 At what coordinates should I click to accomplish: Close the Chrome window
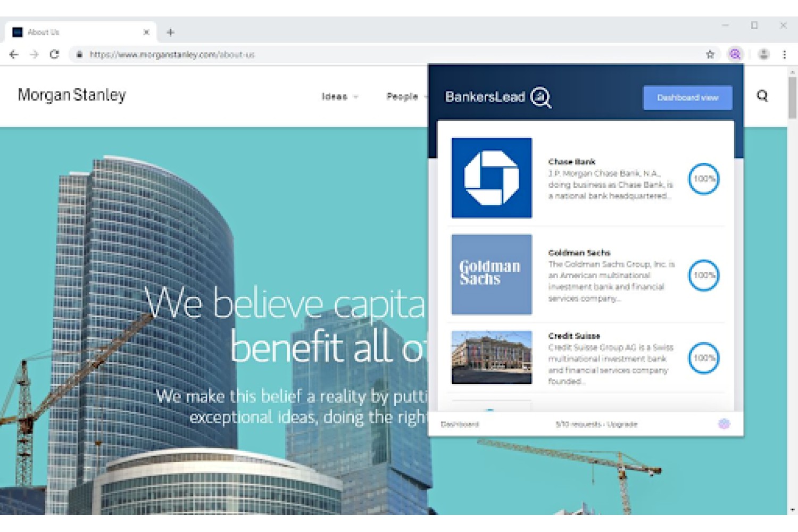point(783,25)
